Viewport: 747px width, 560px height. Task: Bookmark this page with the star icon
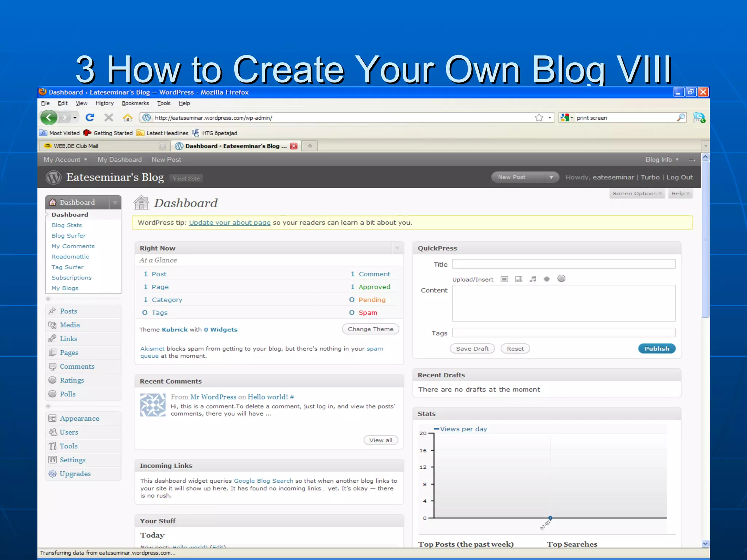click(539, 117)
